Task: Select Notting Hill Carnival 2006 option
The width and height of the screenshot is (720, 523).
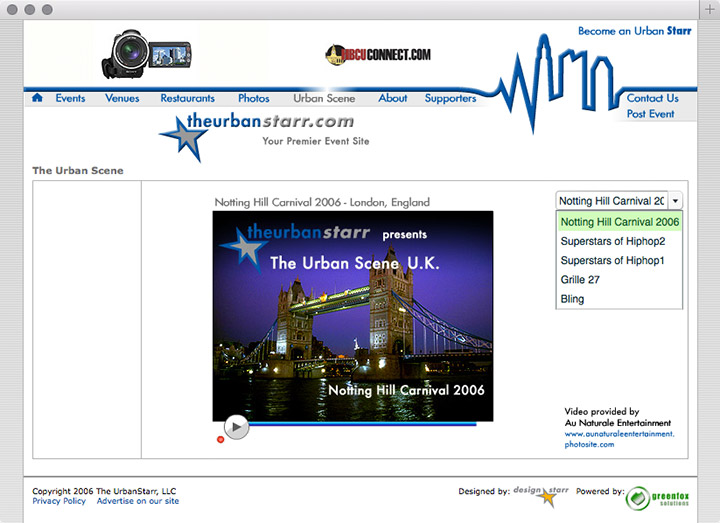Action: (x=619, y=222)
